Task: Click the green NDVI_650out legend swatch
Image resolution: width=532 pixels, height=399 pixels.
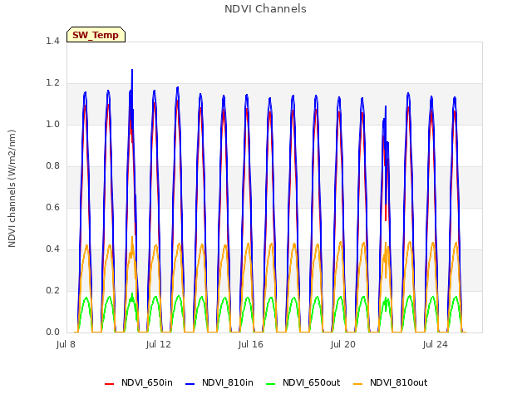Action: (271, 384)
